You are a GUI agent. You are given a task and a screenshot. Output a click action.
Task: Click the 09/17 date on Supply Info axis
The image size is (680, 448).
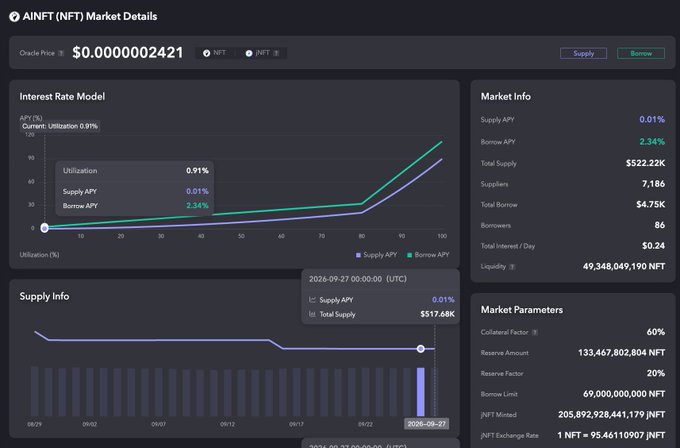296,424
